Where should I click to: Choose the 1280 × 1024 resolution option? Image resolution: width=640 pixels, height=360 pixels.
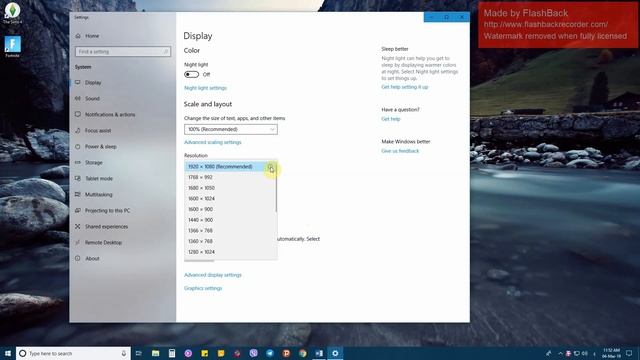click(x=230, y=252)
